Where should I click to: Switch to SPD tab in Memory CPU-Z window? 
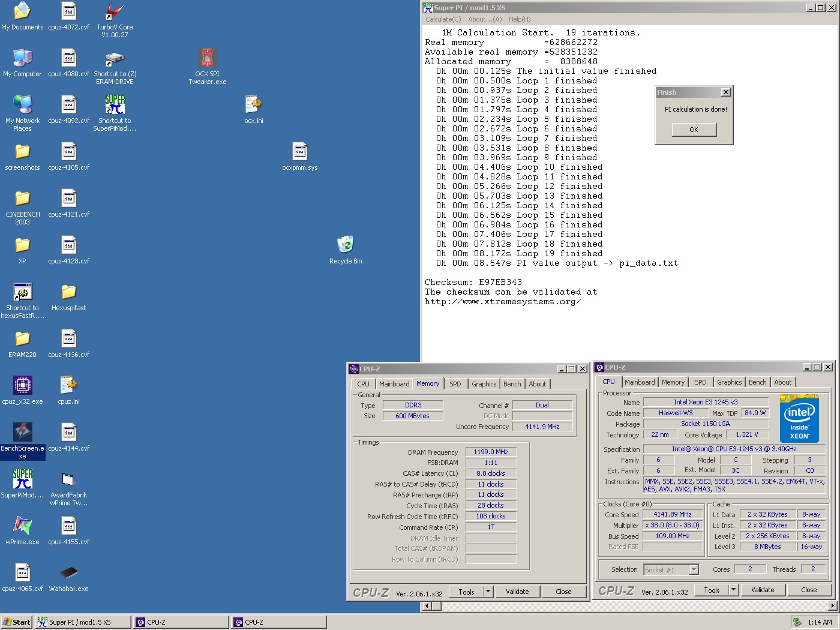pyautogui.click(x=455, y=384)
